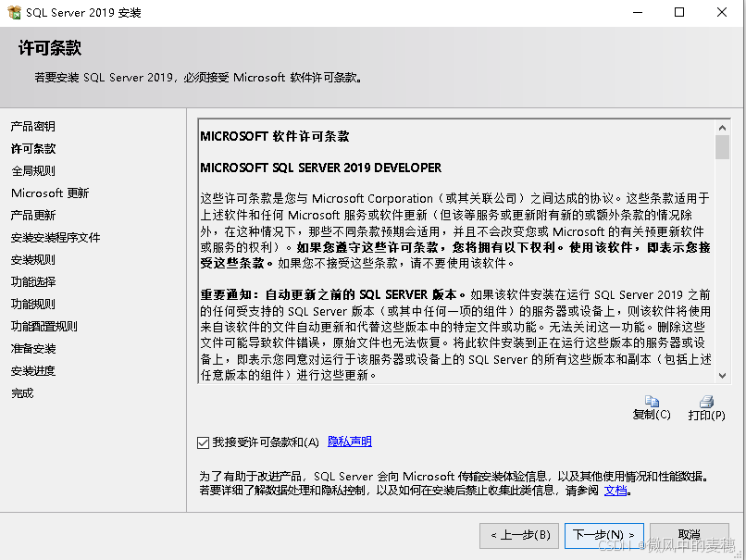Click the license text scrollbar up arrow
This screenshot has height=560, width=746.
point(722,128)
